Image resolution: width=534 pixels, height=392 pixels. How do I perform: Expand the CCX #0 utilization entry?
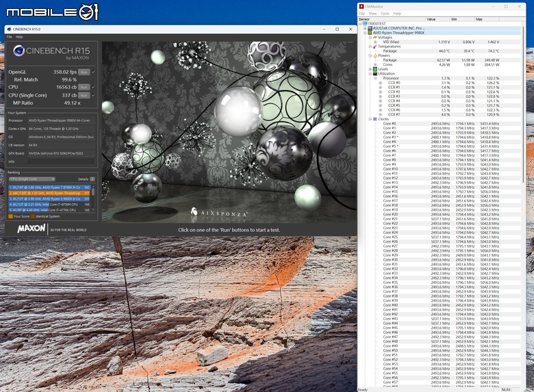[381, 83]
